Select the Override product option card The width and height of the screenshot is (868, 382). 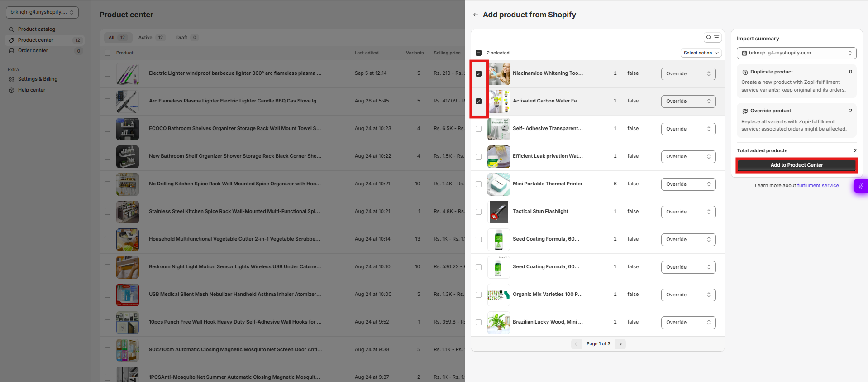(796, 121)
